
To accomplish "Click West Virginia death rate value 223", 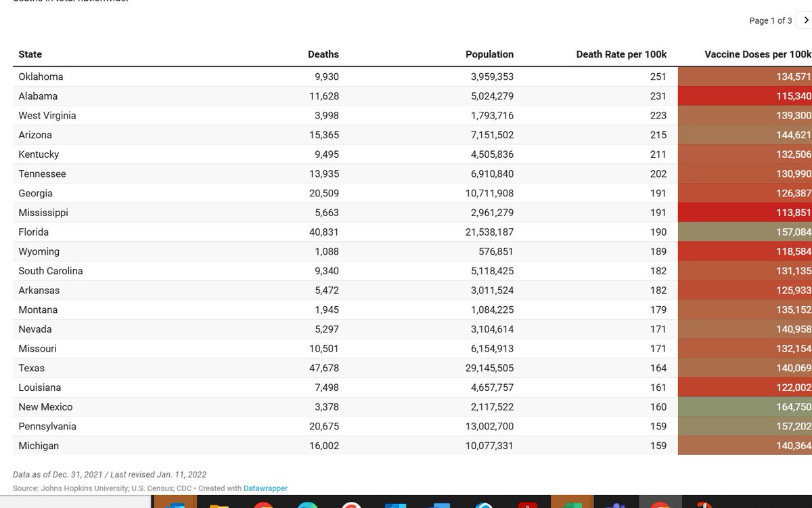I will (x=658, y=116).
